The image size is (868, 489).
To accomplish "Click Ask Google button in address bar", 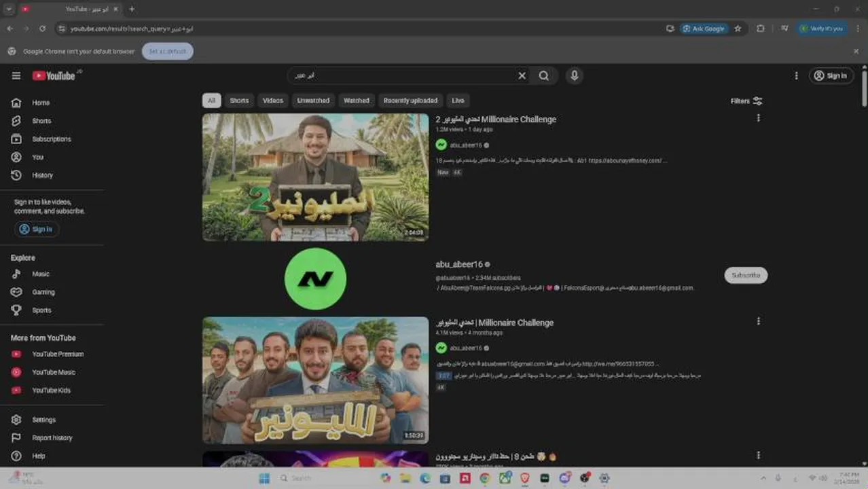I will [x=704, y=29].
